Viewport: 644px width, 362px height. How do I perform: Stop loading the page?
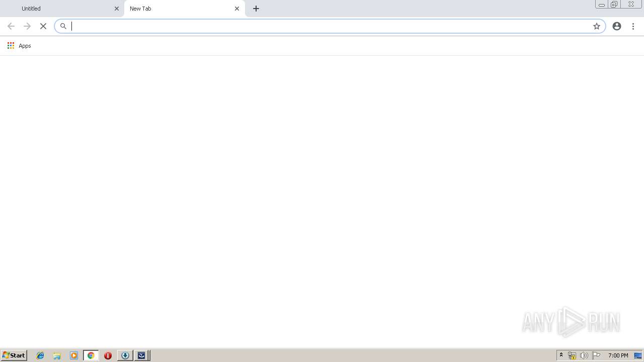43,26
